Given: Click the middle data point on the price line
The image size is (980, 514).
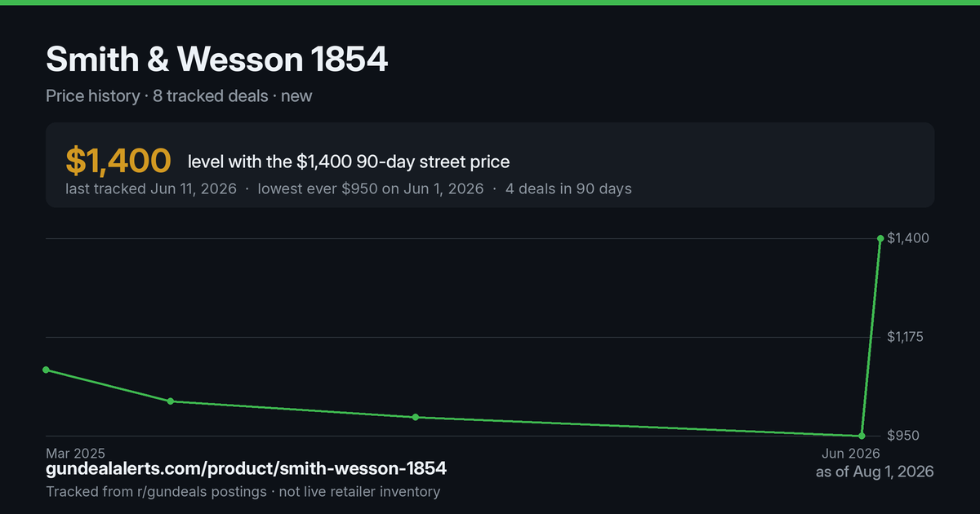Looking at the screenshot, I should click(416, 417).
